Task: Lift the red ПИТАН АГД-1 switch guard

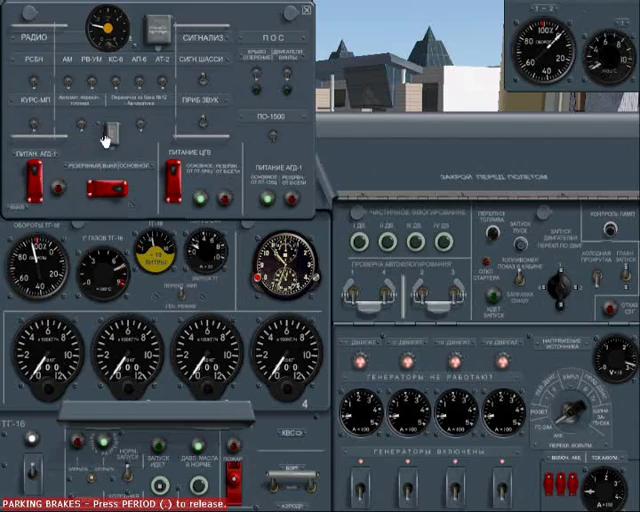Action: (x=35, y=182)
